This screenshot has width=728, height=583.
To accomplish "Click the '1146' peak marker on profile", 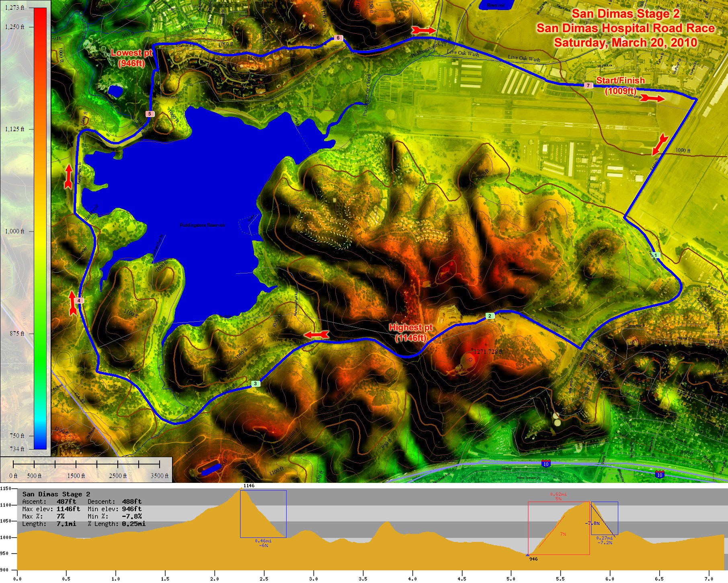I will coord(249,486).
